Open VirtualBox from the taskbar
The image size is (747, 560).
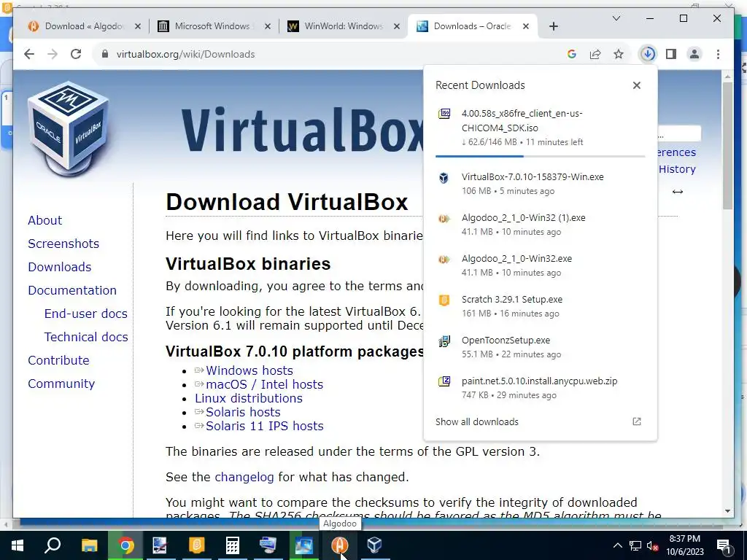tap(375, 545)
